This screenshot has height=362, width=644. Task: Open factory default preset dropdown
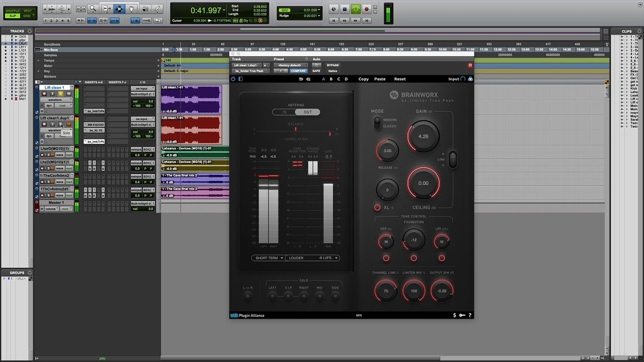point(290,65)
